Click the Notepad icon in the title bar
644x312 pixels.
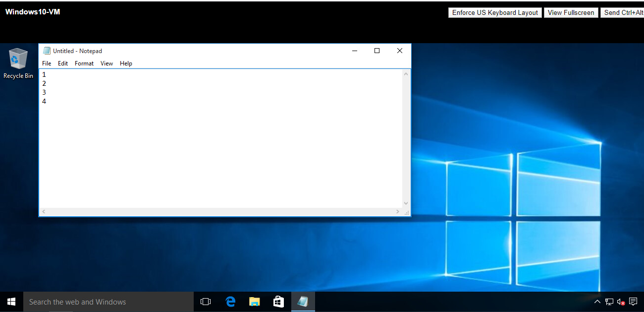coord(47,51)
